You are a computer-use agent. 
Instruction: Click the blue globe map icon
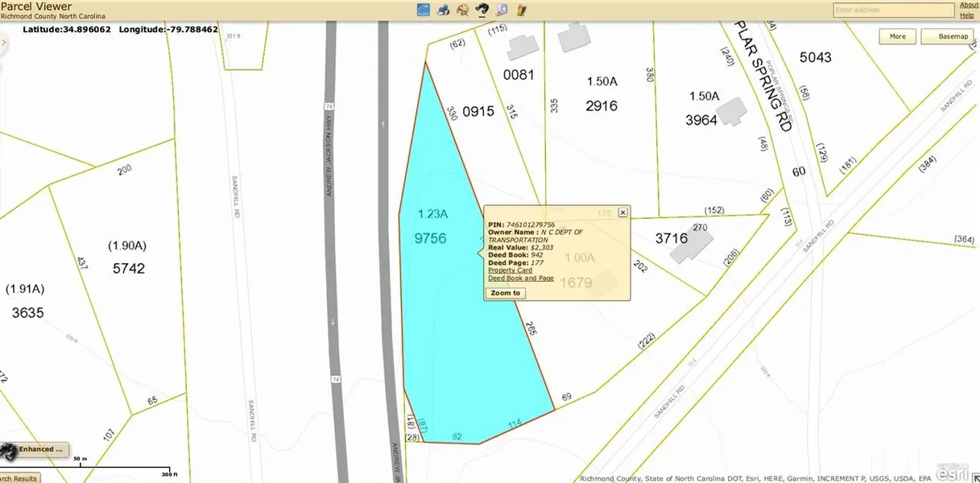point(424,10)
